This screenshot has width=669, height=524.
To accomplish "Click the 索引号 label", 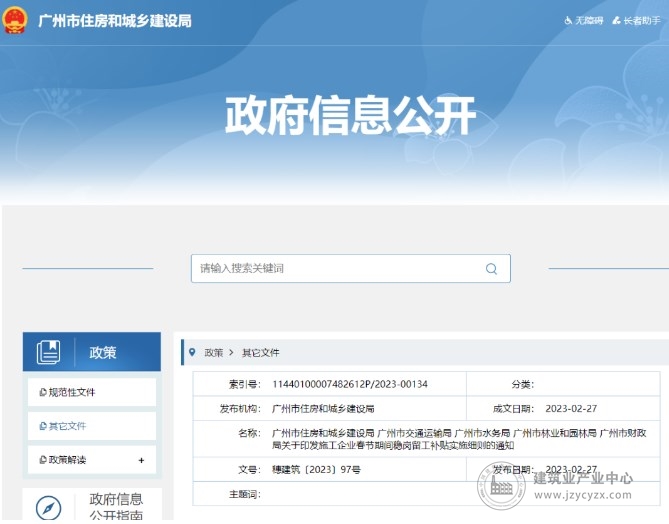I will [x=244, y=384].
